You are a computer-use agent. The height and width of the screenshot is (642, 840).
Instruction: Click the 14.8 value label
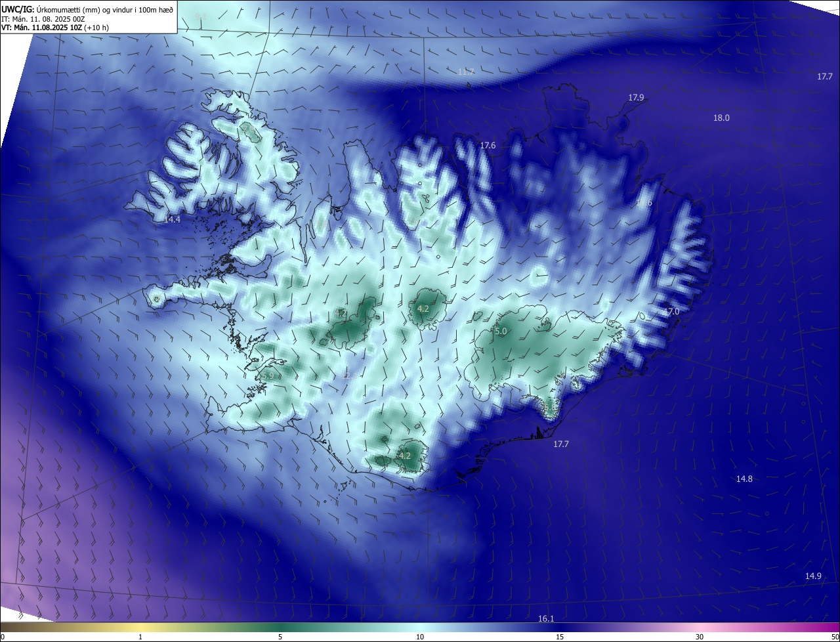click(744, 479)
